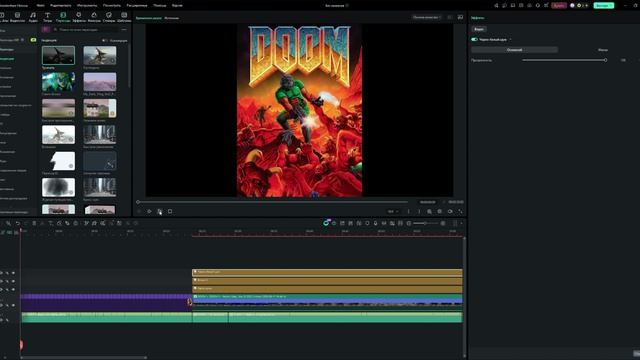
Task: Open the three-dot filter menu next to search
Action: pos(124,29)
